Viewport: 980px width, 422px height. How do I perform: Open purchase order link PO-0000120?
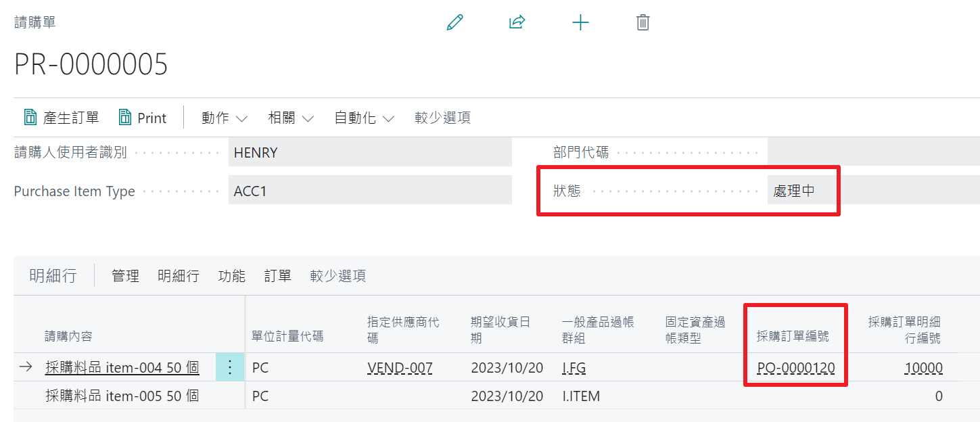(x=796, y=368)
